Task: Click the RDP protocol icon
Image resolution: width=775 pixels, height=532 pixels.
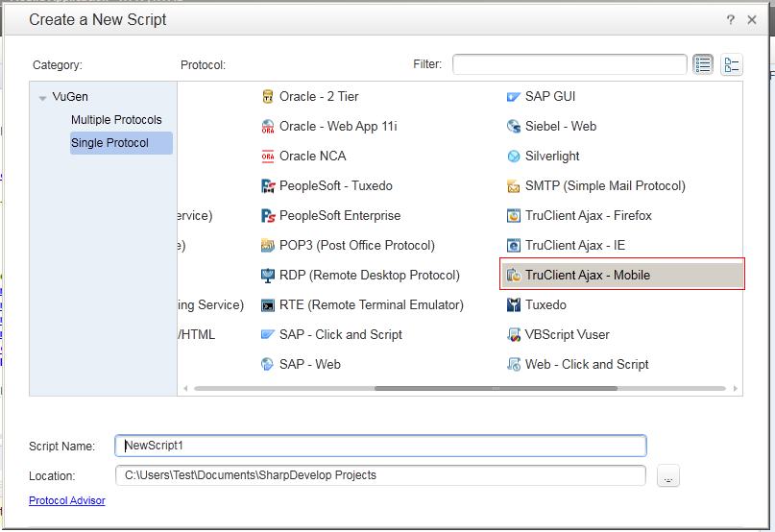Action: point(267,276)
